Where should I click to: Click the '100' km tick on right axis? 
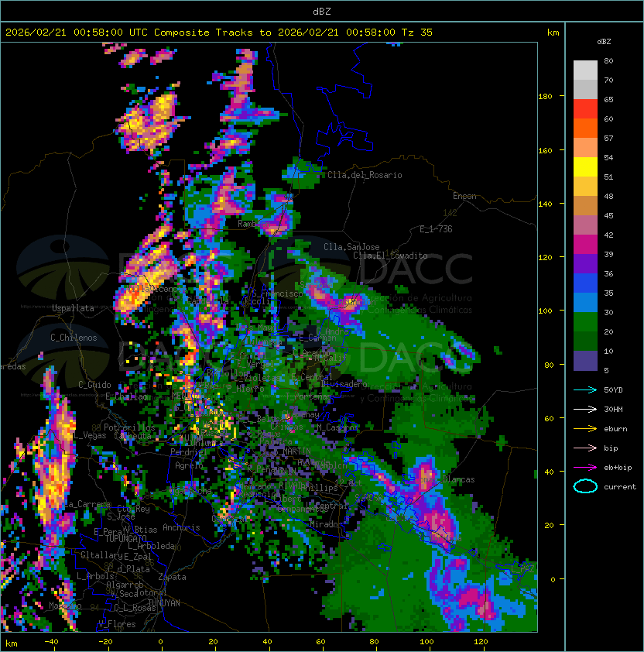pyautogui.click(x=545, y=311)
